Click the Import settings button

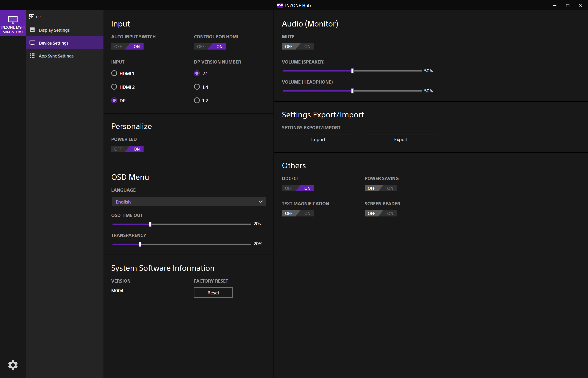tap(318, 139)
